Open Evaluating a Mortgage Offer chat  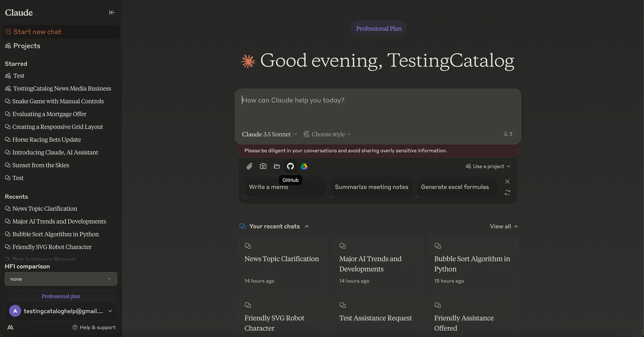(46, 114)
